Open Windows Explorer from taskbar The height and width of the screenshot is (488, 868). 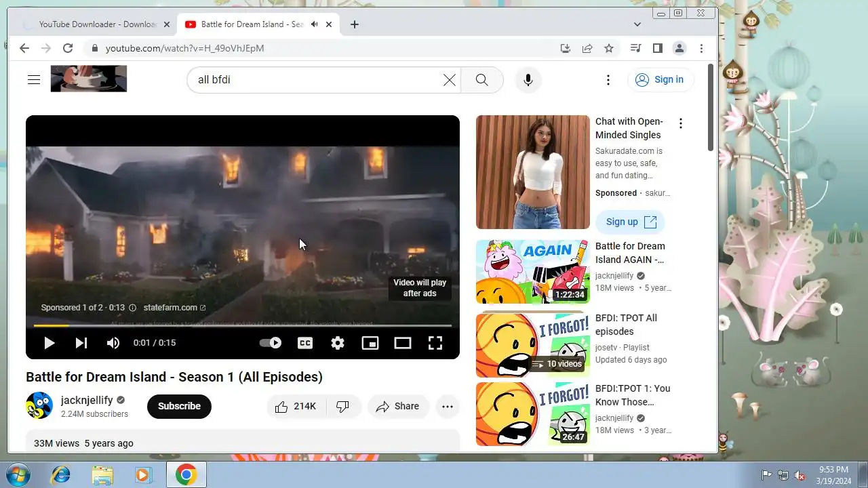[103, 475]
